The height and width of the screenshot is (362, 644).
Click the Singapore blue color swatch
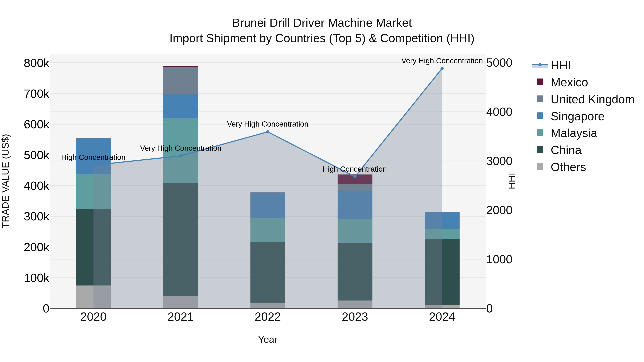[x=540, y=116]
